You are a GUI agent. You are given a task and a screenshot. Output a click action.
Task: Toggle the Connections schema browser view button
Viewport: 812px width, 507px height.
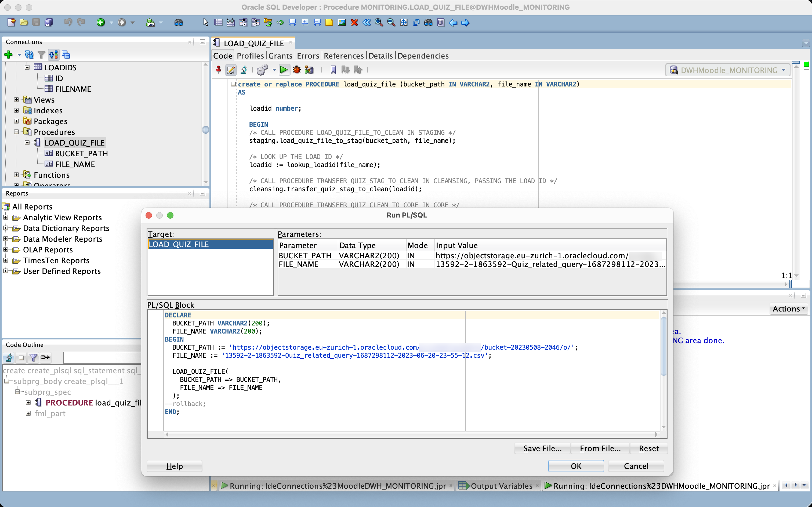[54, 55]
